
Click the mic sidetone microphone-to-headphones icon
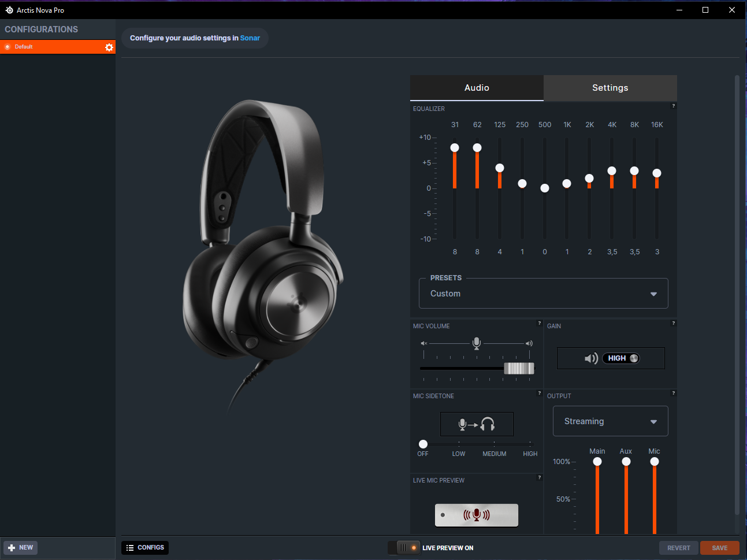tap(477, 424)
